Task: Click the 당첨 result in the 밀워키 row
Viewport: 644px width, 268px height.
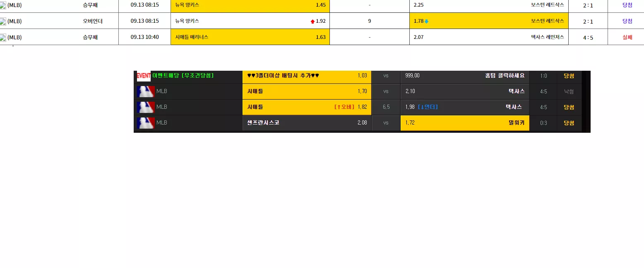Action: coord(569,123)
